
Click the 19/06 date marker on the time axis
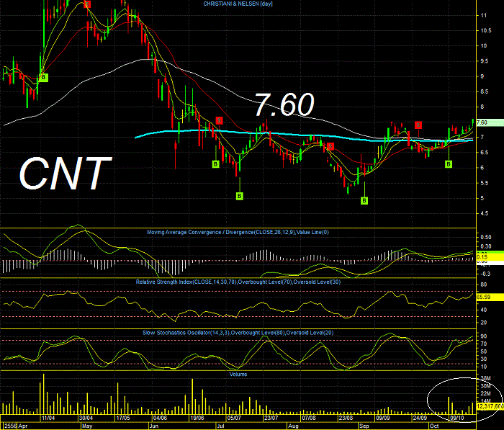point(197,418)
